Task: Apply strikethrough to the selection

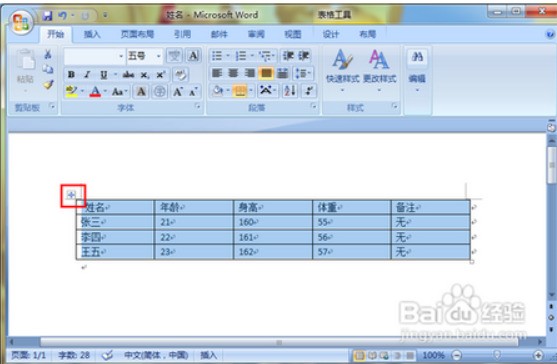Action: point(128,75)
